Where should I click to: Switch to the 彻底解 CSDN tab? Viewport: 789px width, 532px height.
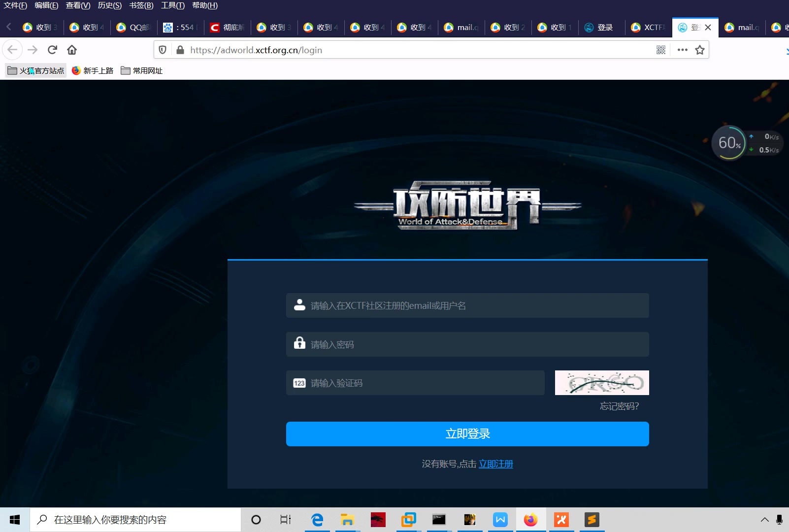pyautogui.click(x=227, y=28)
